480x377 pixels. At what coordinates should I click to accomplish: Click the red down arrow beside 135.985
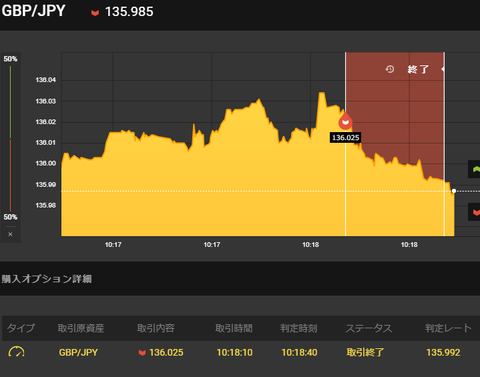(95, 13)
